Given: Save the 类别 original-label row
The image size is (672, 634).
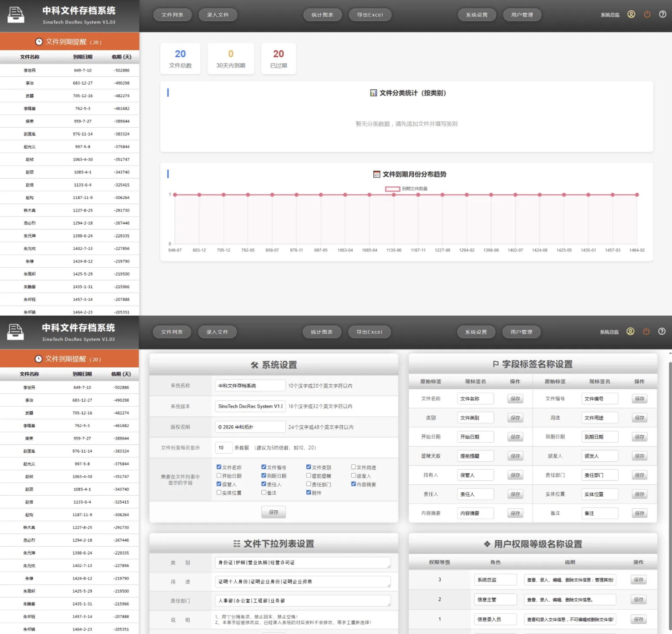Looking at the screenshot, I should coord(515,418).
